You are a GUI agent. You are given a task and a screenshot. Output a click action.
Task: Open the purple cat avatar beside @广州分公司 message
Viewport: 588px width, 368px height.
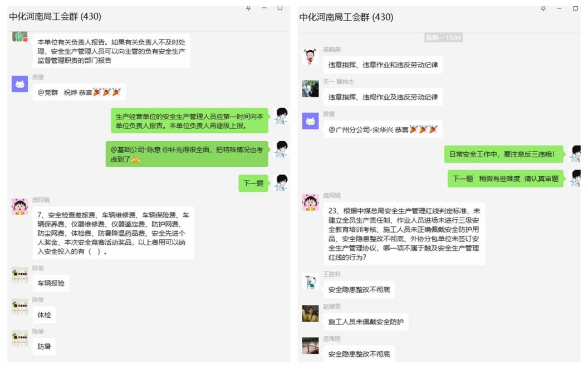point(310,121)
